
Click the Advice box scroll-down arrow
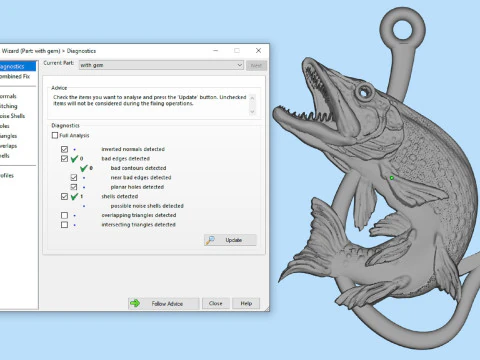tap(252, 112)
